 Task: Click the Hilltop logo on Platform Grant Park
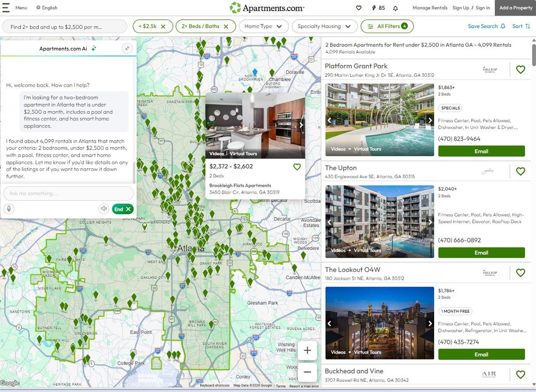pyautogui.click(x=490, y=69)
